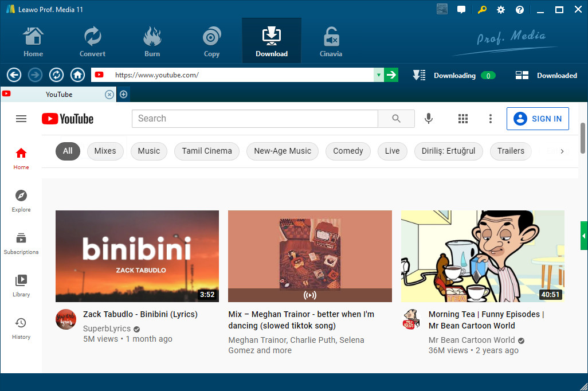This screenshot has height=391, width=588.
Task: Open the Leawo settings gear
Action: (501, 10)
